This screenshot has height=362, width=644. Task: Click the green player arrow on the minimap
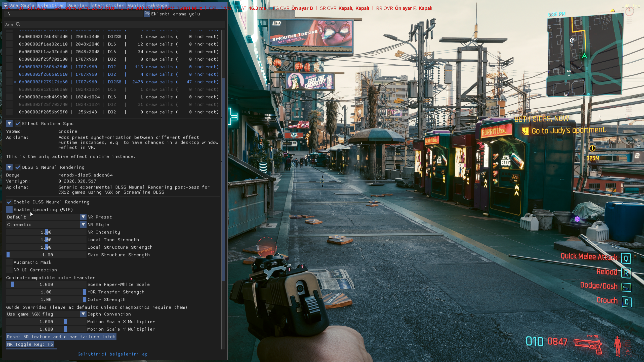pyautogui.click(x=584, y=56)
